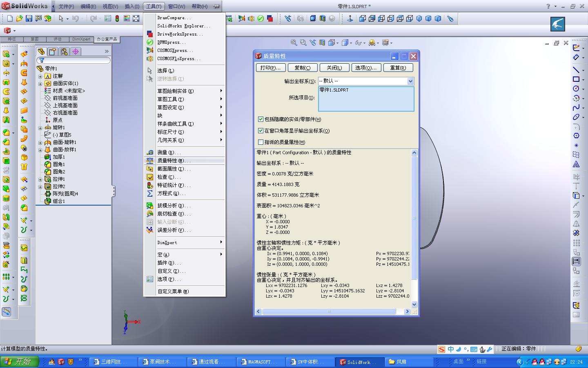Create a new document with the New icon
Viewport: 588px width, 368px height.
pyautogui.click(x=10, y=18)
